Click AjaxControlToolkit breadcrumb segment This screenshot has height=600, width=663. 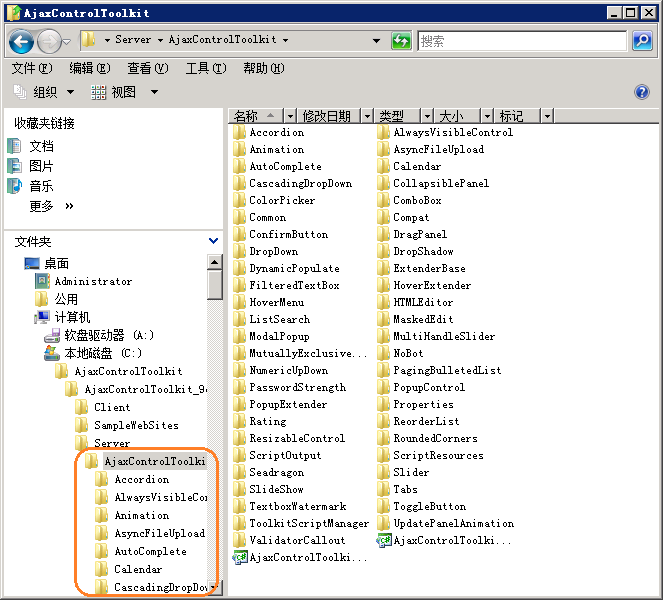coord(222,40)
